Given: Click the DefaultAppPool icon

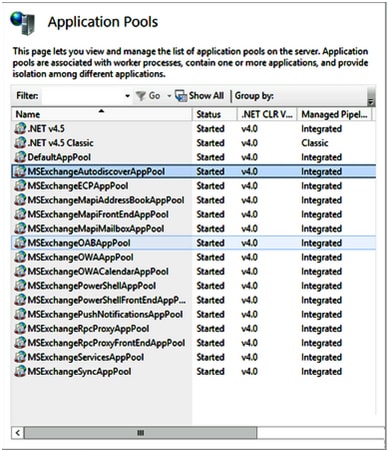Looking at the screenshot, I should 20,157.
